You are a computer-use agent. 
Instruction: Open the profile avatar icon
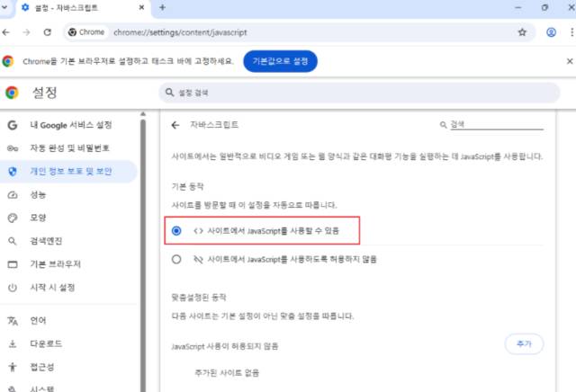coord(551,32)
